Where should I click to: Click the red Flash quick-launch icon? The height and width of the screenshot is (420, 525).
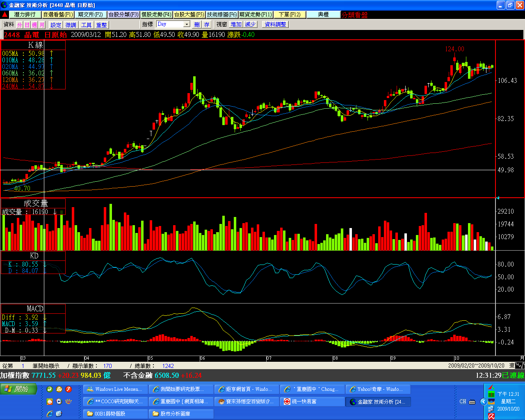(68, 389)
